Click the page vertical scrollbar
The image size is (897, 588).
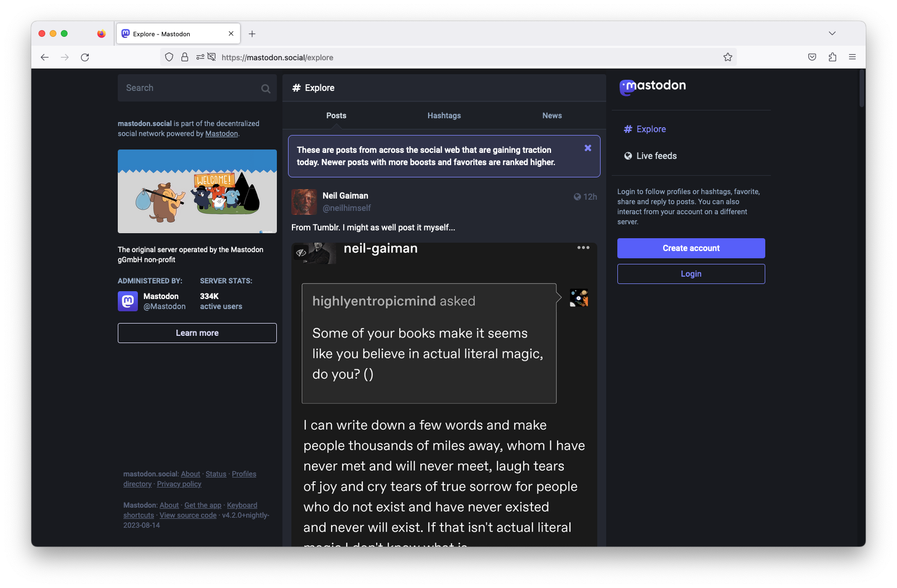tap(862, 88)
